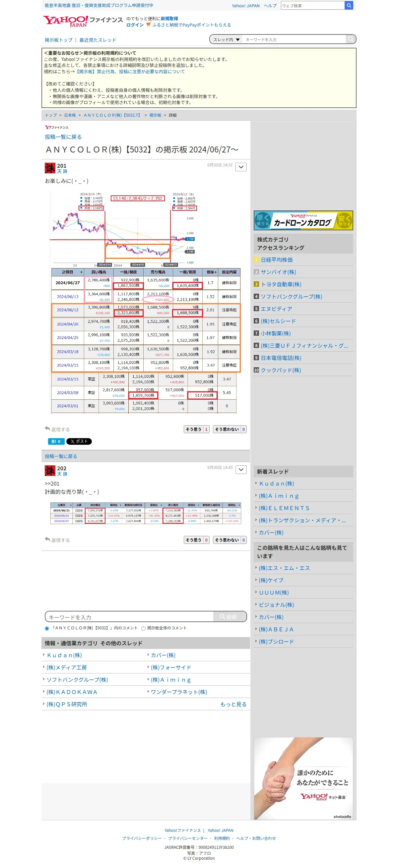
Task: Click 天 誅 username on post 201
Action: click(62, 171)
